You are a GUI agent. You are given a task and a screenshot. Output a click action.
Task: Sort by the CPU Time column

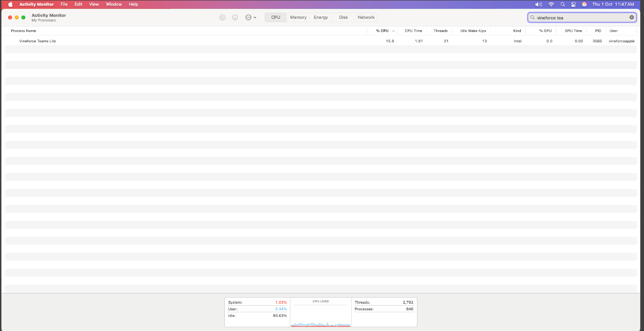click(413, 31)
